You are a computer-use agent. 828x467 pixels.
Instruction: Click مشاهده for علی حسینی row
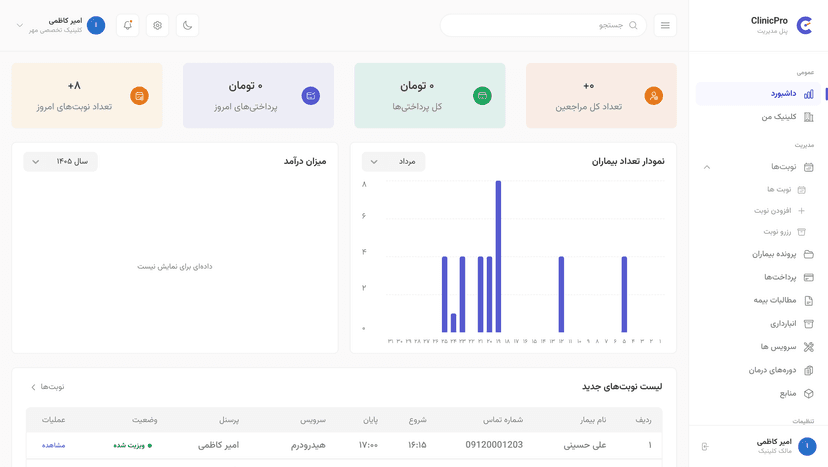pos(54,445)
